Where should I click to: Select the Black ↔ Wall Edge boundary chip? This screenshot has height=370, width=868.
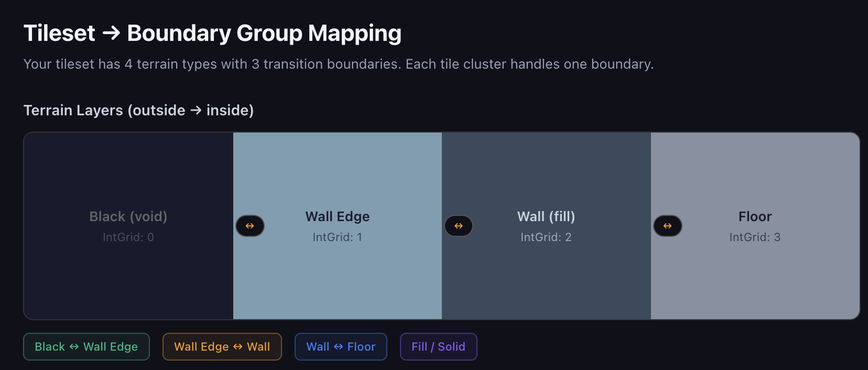(x=86, y=347)
